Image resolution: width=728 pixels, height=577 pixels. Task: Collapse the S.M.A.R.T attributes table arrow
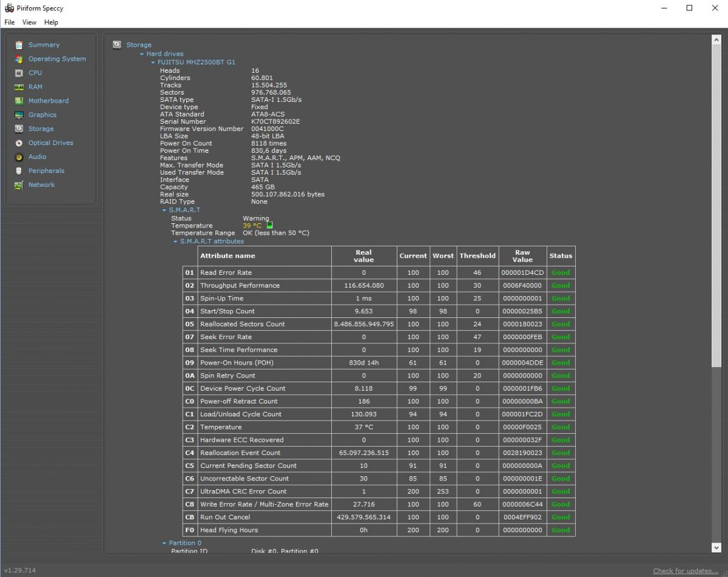175,241
